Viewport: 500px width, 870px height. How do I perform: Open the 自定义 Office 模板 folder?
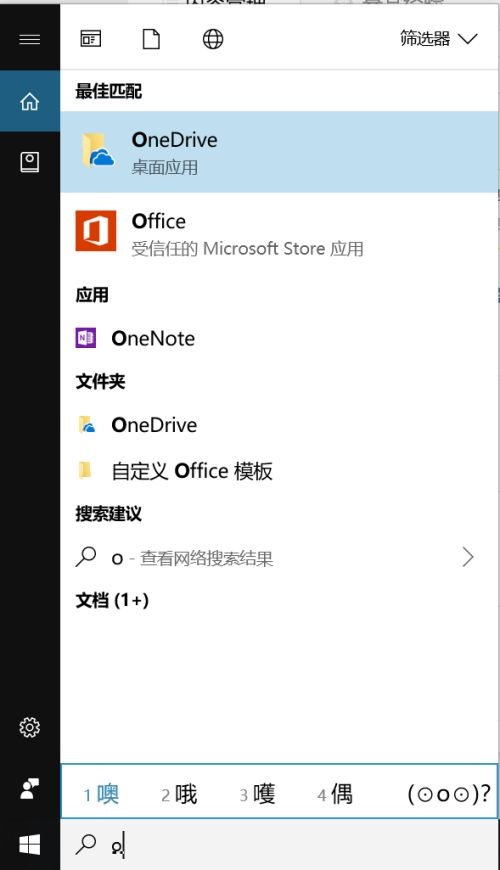pyautogui.click(x=279, y=471)
